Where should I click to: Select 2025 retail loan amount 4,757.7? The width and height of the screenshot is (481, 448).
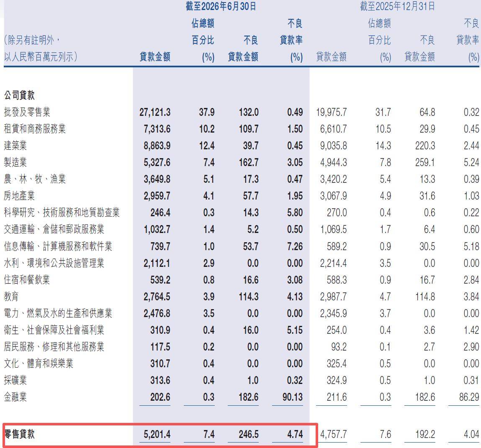pyautogui.click(x=334, y=434)
